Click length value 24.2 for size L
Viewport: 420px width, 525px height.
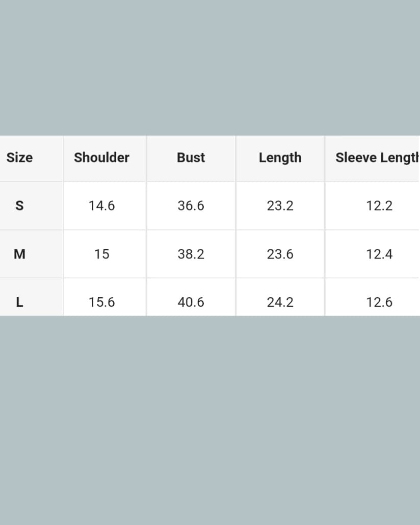point(280,302)
